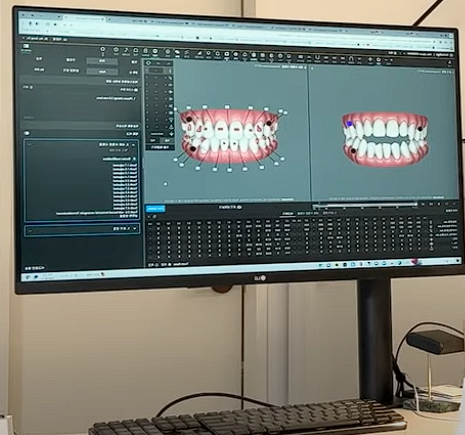Click the funnel-shaped icon in floating palette
The height and width of the screenshot is (435, 465).
pos(171,120)
